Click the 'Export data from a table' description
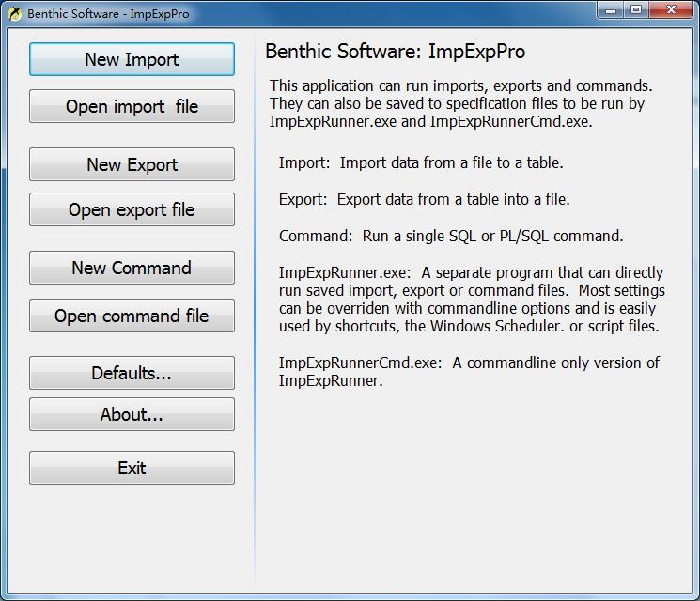The image size is (700, 601). click(x=424, y=199)
